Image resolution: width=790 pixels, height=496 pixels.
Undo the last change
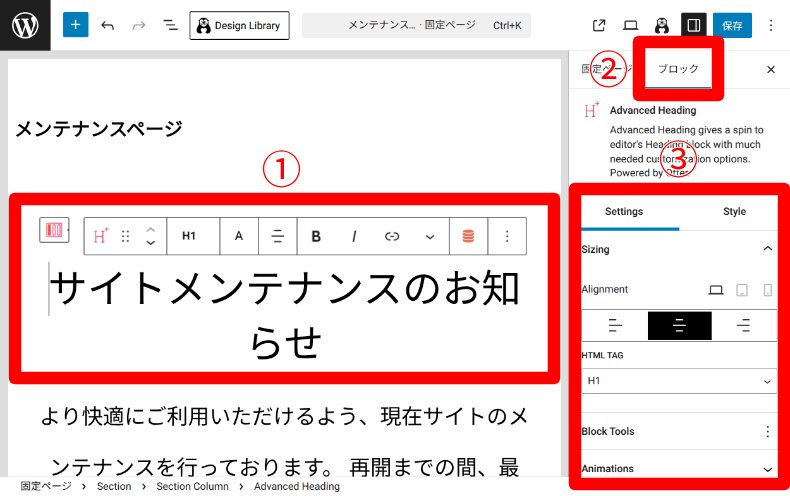107,25
